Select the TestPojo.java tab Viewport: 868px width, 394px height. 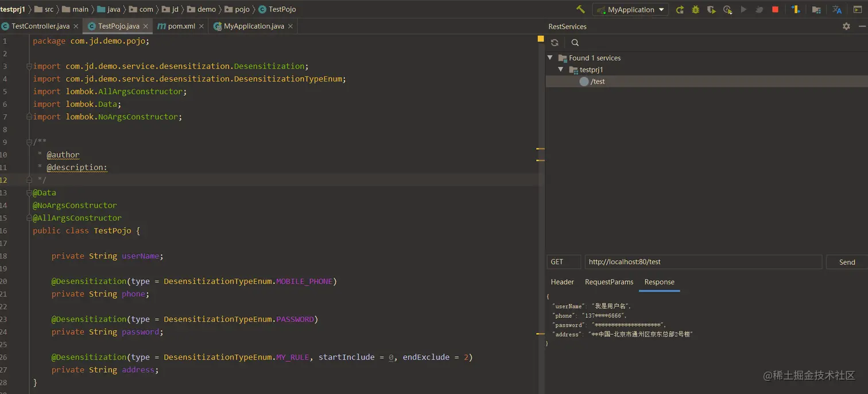pos(118,26)
